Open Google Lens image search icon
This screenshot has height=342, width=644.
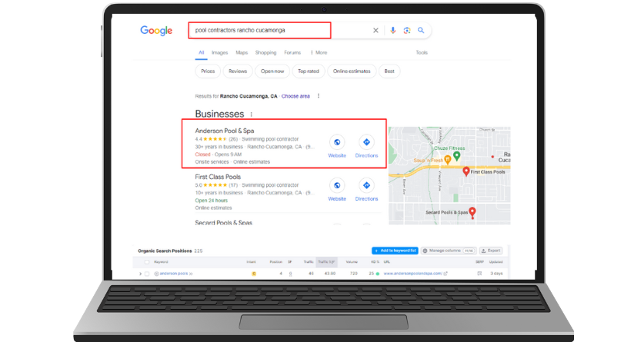pyautogui.click(x=407, y=30)
